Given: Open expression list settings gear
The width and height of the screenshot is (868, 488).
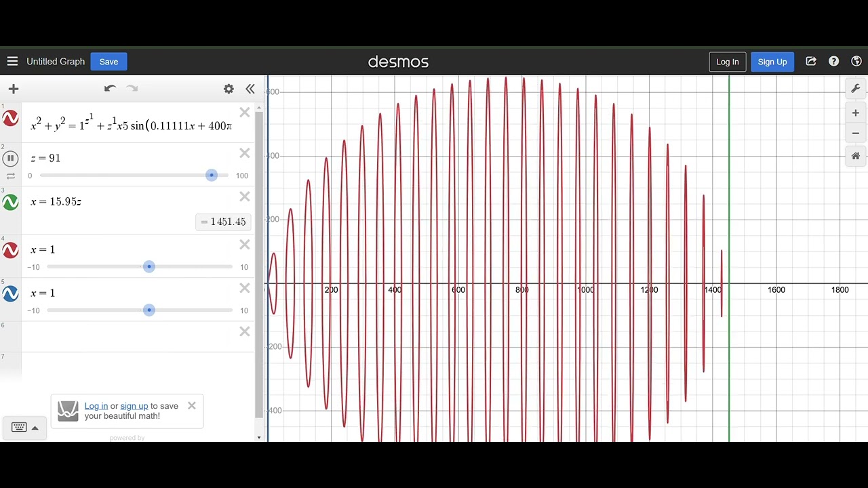Looking at the screenshot, I should [229, 89].
